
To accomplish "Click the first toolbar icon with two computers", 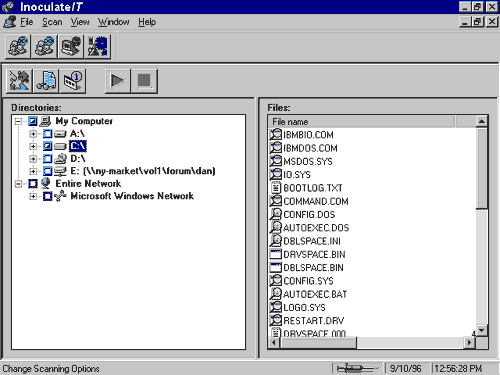I will pos(18,46).
